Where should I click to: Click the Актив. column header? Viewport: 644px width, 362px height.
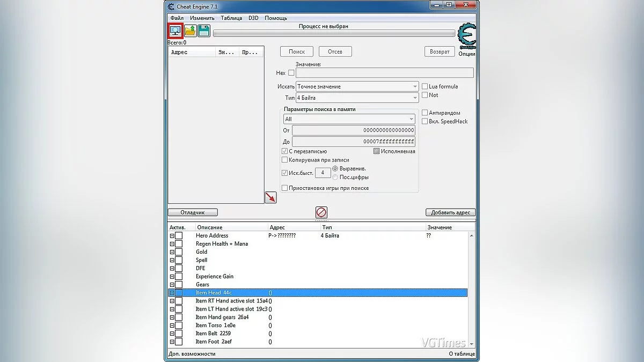tap(181, 227)
